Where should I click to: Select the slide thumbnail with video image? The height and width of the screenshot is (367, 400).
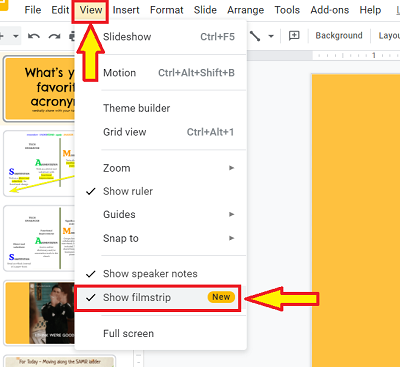pos(39,313)
